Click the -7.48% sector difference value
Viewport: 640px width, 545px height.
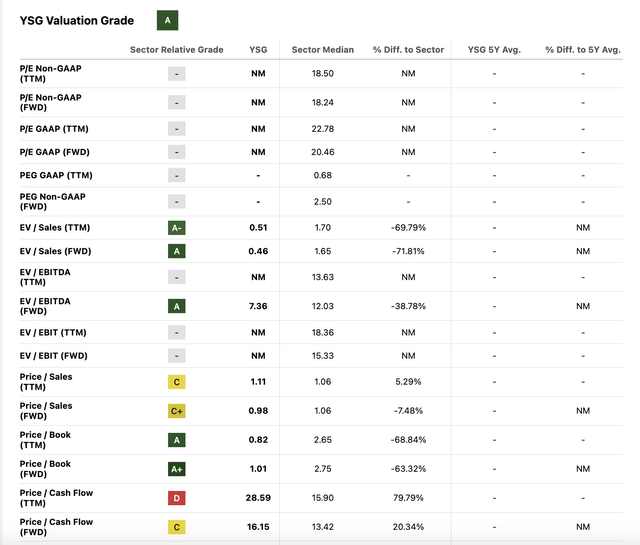coord(408,411)
